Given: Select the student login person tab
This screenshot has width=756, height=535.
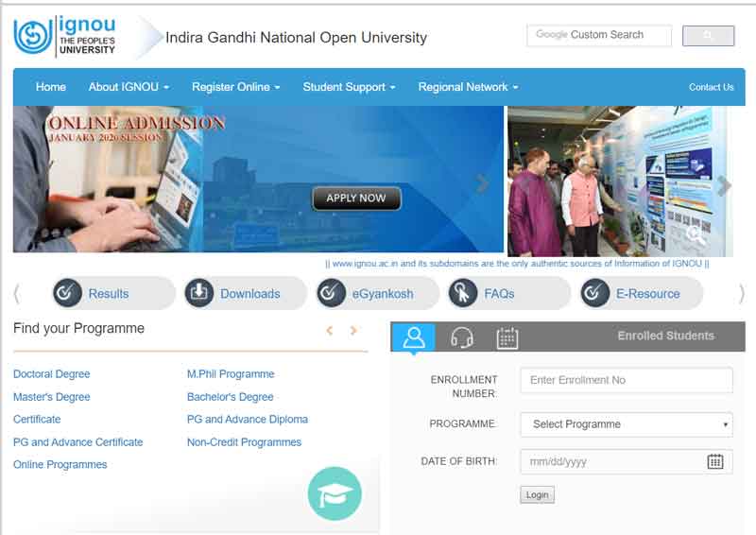Looking at the screenshot, I should click(x=414, y=337).
